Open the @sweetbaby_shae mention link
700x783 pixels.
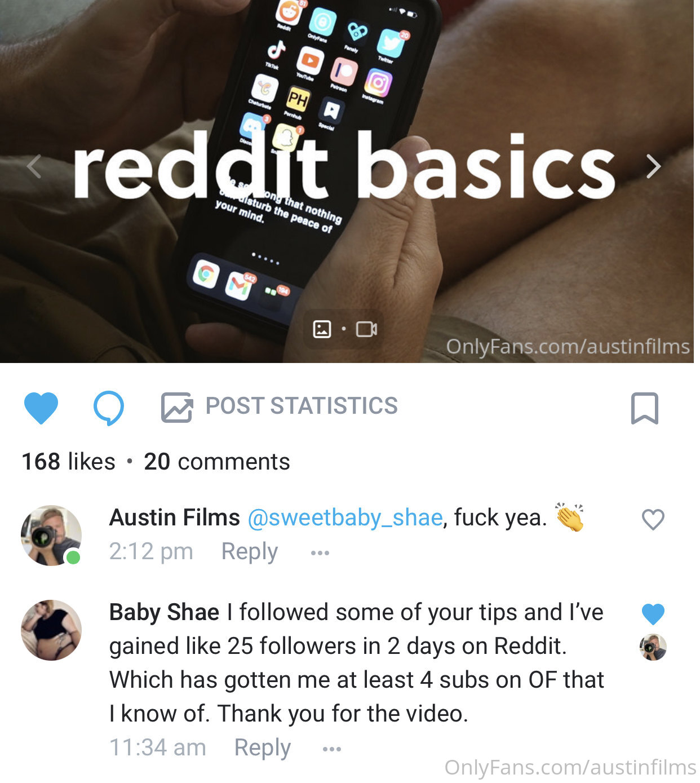[x=345, y=517]
